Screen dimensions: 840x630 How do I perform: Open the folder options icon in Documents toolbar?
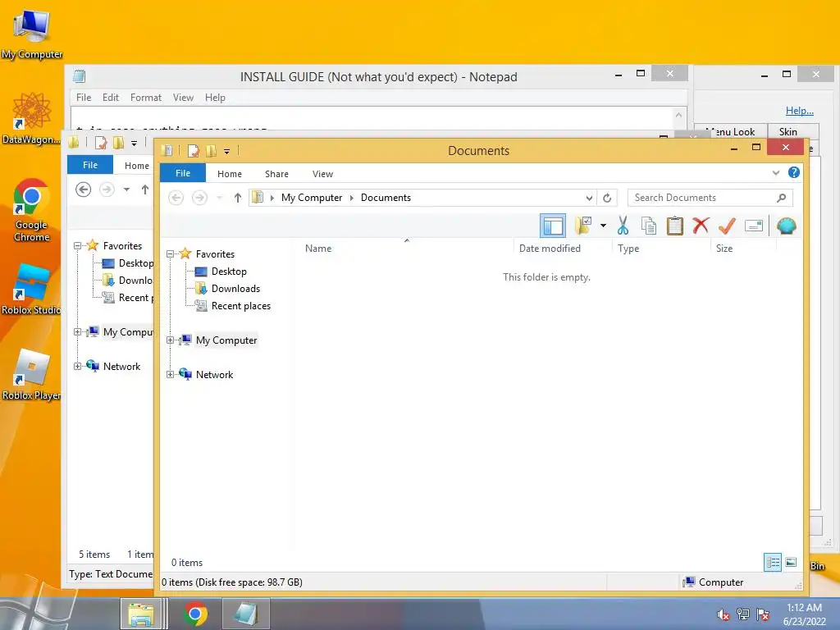coord(583,226)
